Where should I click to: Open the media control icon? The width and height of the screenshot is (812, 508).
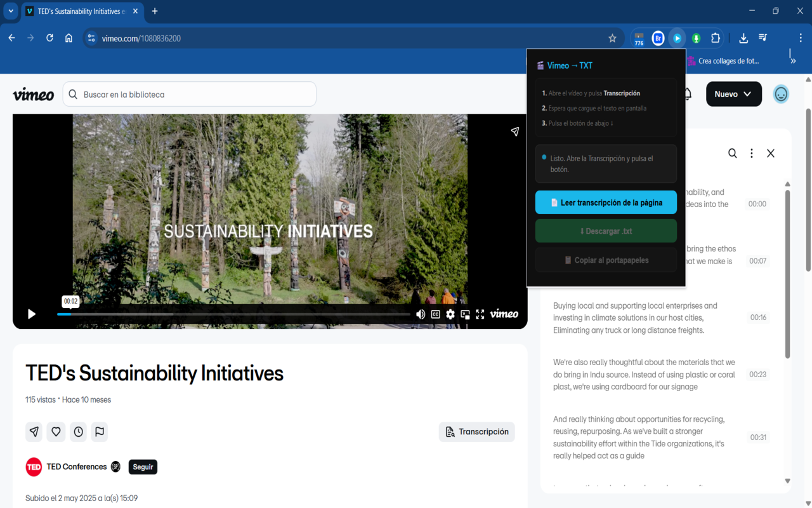(x=763, y=38)
